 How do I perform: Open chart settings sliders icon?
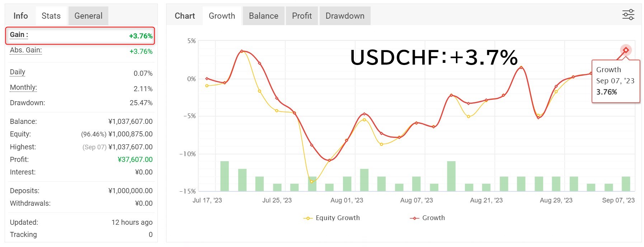coord(628,15)
